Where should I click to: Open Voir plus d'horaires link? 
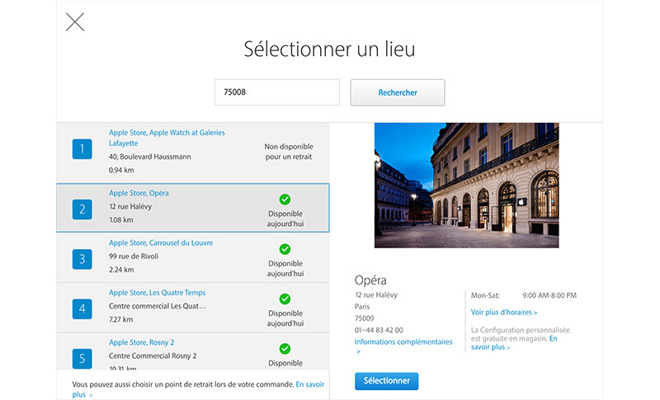pyautogui.click(x=504, y=312)
